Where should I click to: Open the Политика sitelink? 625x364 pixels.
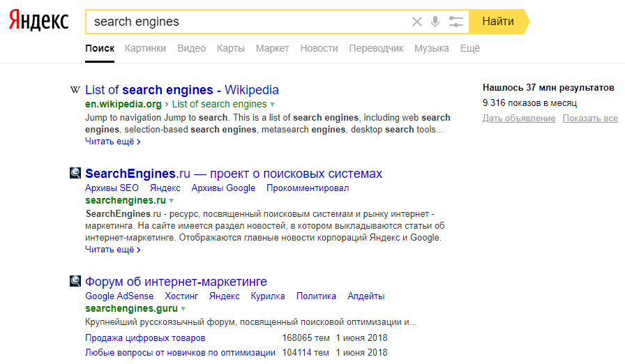[x=316, y=296]
